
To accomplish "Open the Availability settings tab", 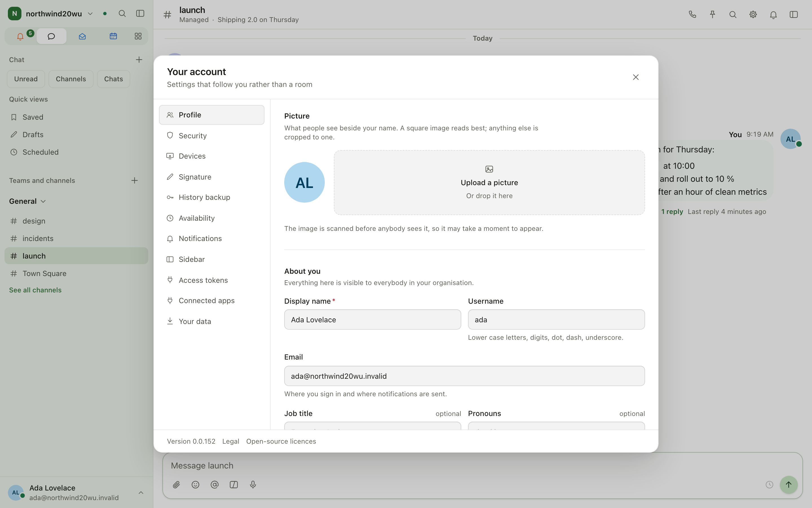I will [x=212, y=218].
